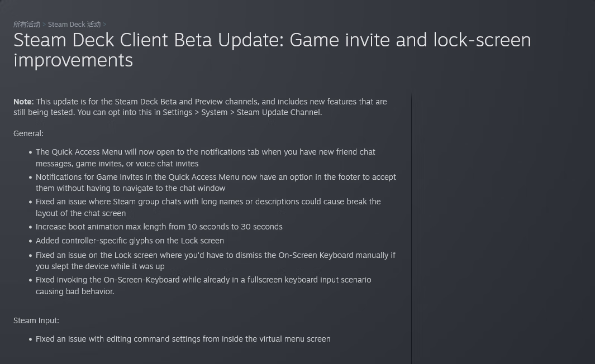
Task: Click the Lock screen keyboard dismiss bullet
Action: coord(216,261)
